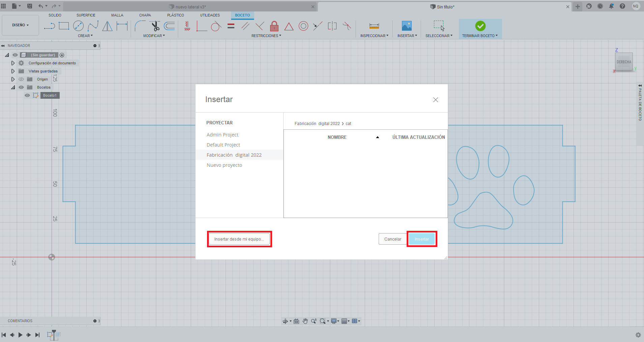
Task: Click Insertar desde mi equipo button
Action: 239,239
